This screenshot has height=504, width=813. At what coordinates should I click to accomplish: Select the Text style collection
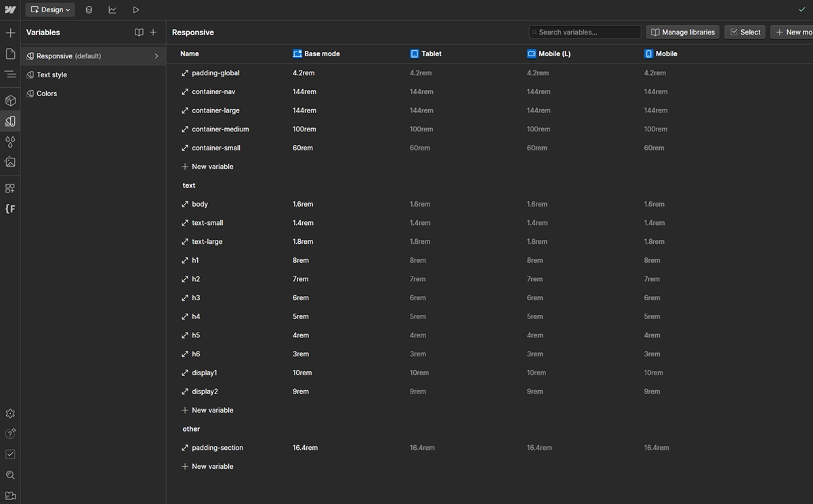coord(51,75)
